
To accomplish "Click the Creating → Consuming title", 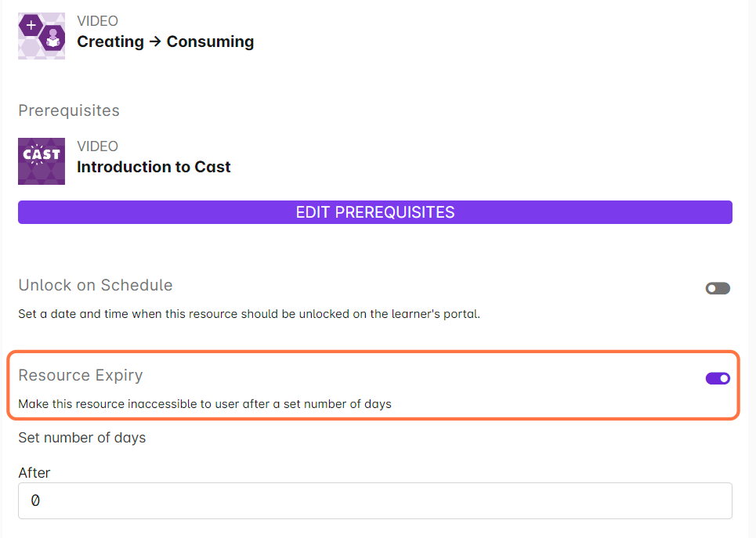I will click(165, 42).
